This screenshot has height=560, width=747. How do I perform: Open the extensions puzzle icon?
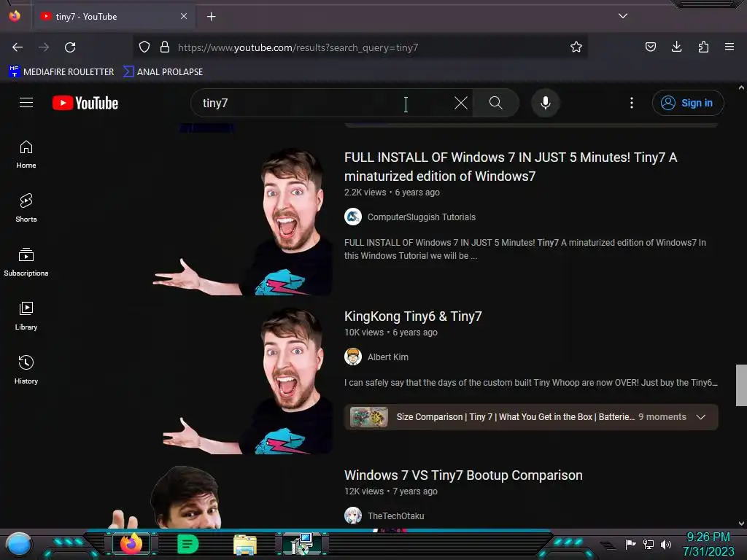[703, 47]
